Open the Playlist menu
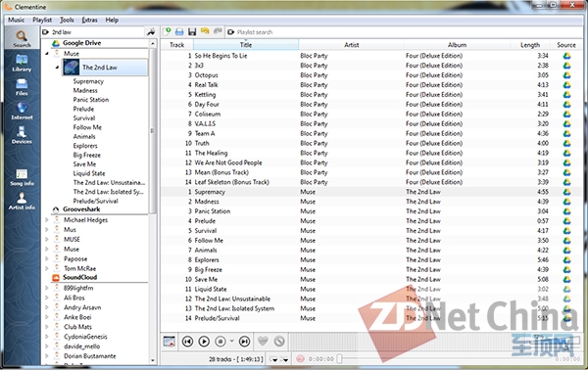The image size is (588, 370). pyautogui.click(x=42, y=20)
